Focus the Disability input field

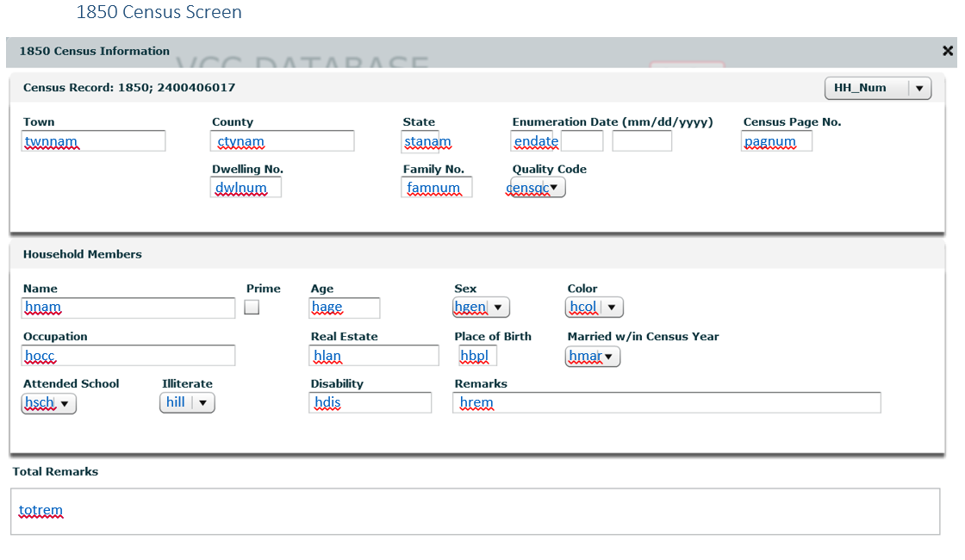click(370, 403)
